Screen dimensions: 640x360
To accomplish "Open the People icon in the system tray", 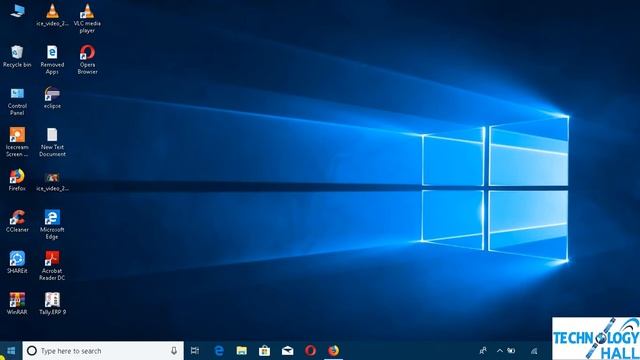I will coord(483,351).
